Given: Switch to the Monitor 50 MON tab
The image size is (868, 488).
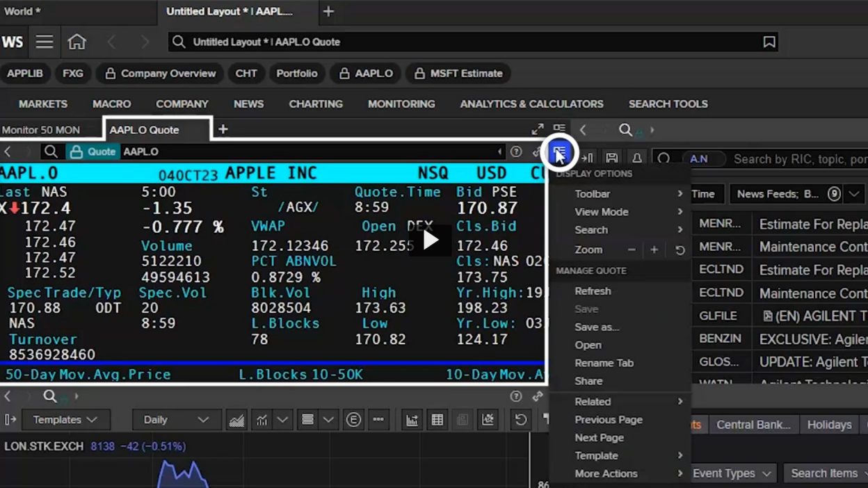Looking at the screenshot, I should pos(42,130).
